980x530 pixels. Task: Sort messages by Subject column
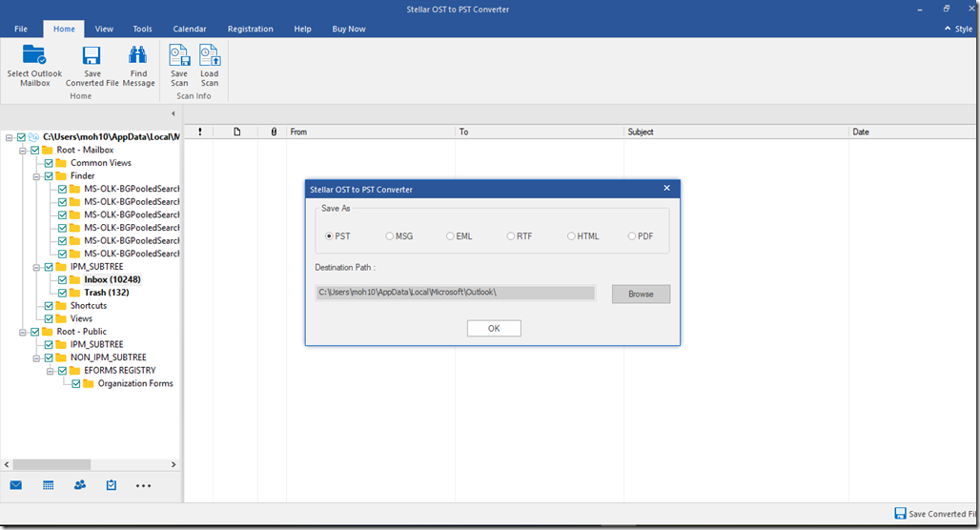point(736,132)
